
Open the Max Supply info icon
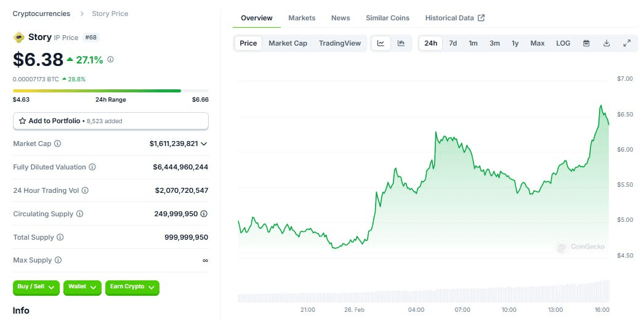[58, 260]
